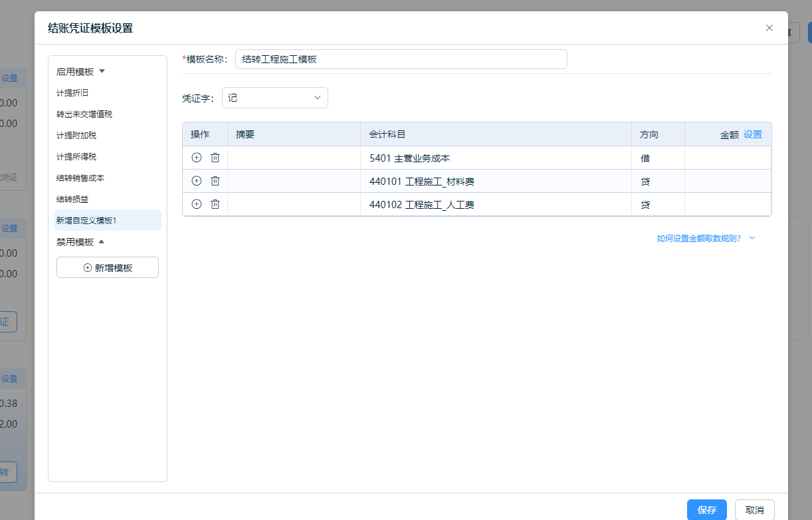Select the 计提折旧 template
This screenshot has width=812, height=520.
coord(72,93)
